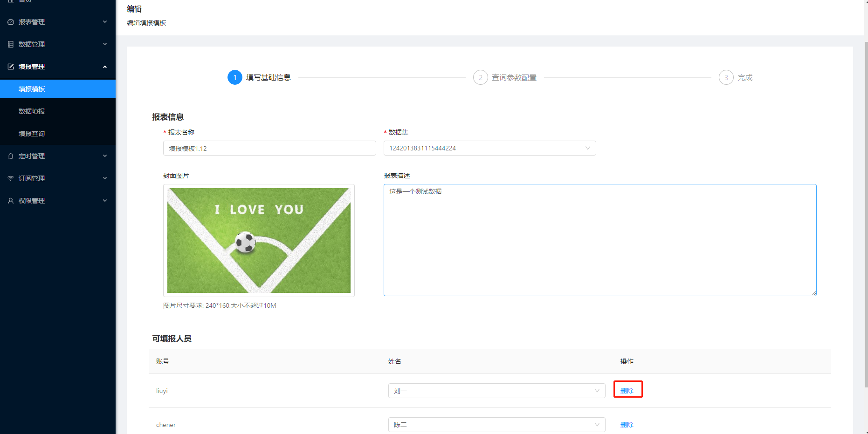
Task: Expand the 权限管理 menu chevron
Action: tap(105, 201)
